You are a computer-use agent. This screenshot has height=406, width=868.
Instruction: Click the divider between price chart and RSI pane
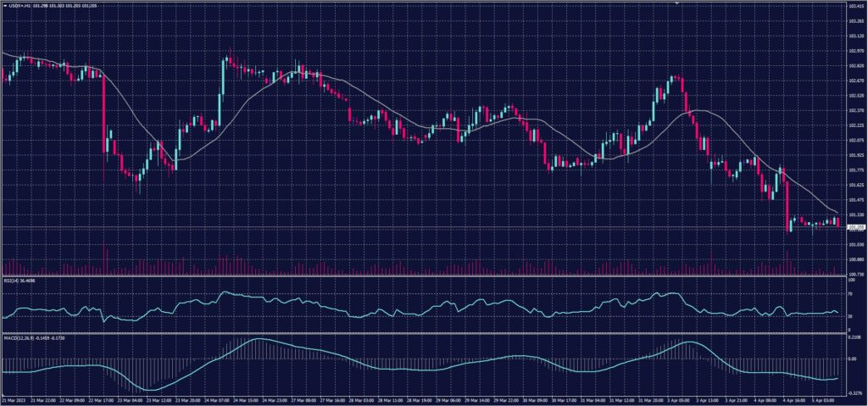(424, 275)
